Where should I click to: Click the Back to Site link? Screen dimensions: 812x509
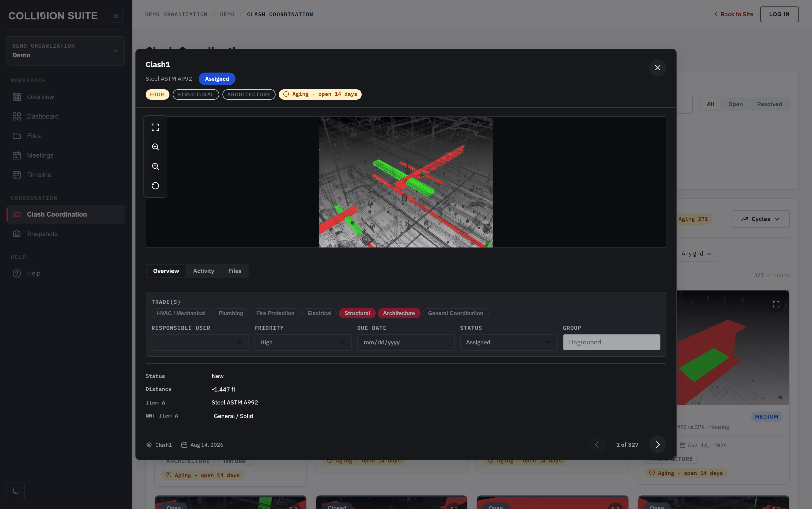734,14
